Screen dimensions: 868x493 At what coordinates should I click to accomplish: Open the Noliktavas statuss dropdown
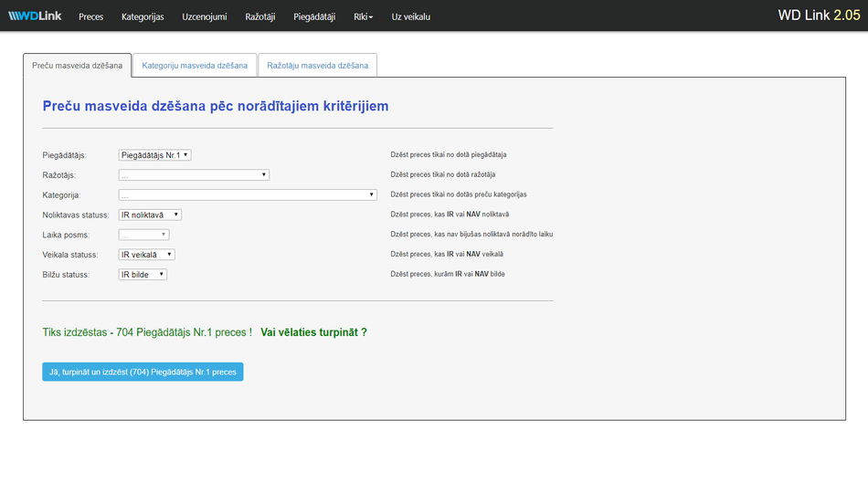point(151,215)
